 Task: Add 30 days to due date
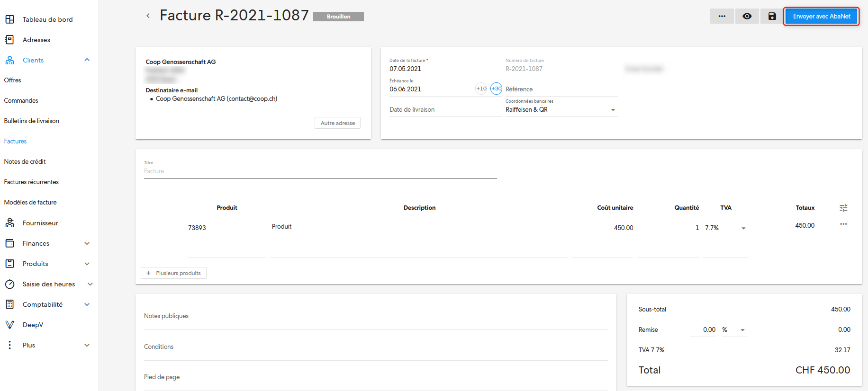point(496,89)
